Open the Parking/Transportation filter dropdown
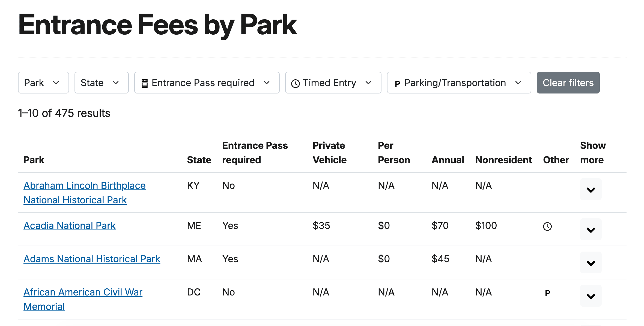 (459, 83)
